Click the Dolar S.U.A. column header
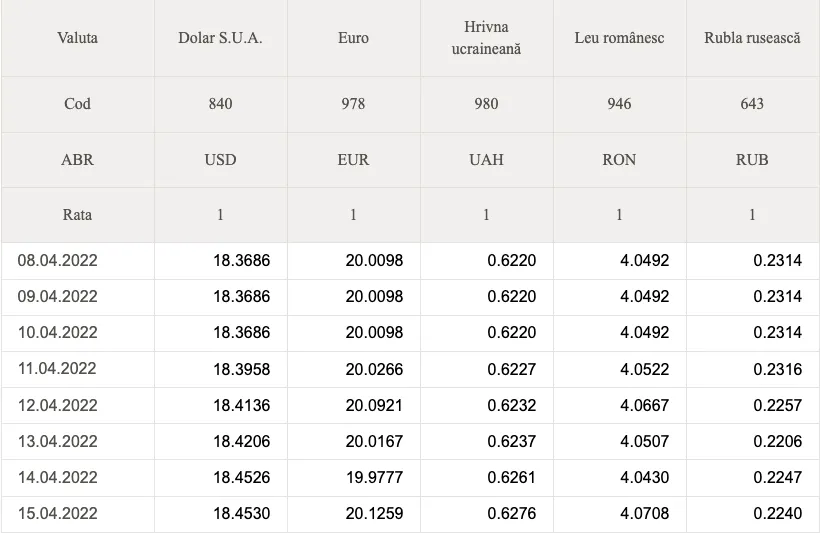Image resolution: width=820 pixels, height=533 pixels. click(220, 38)
